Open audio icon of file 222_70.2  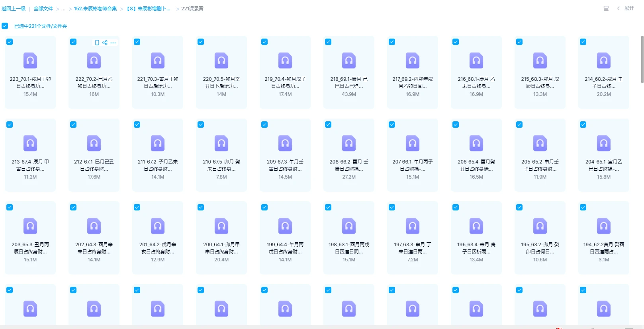pos(94,60)
